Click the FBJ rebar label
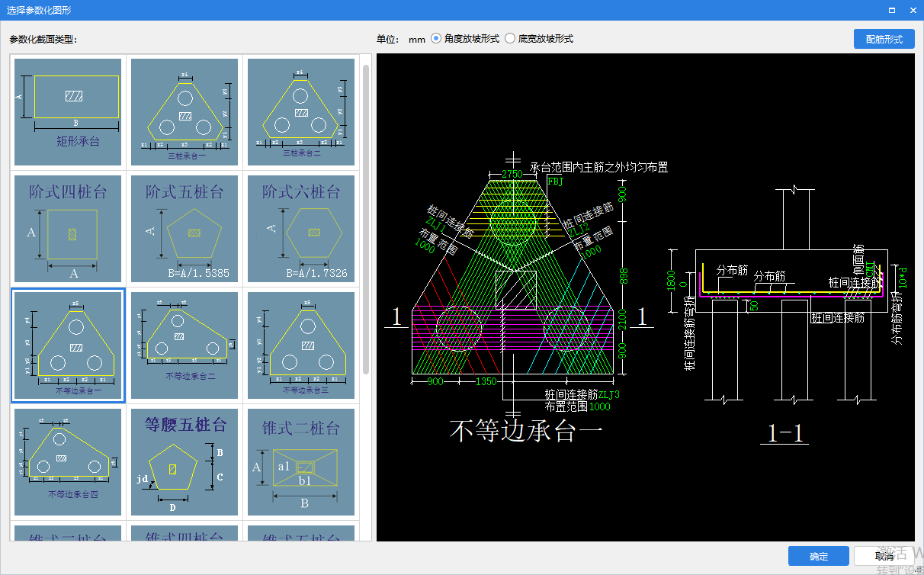 pyautogui.click(x=555, y=181)
